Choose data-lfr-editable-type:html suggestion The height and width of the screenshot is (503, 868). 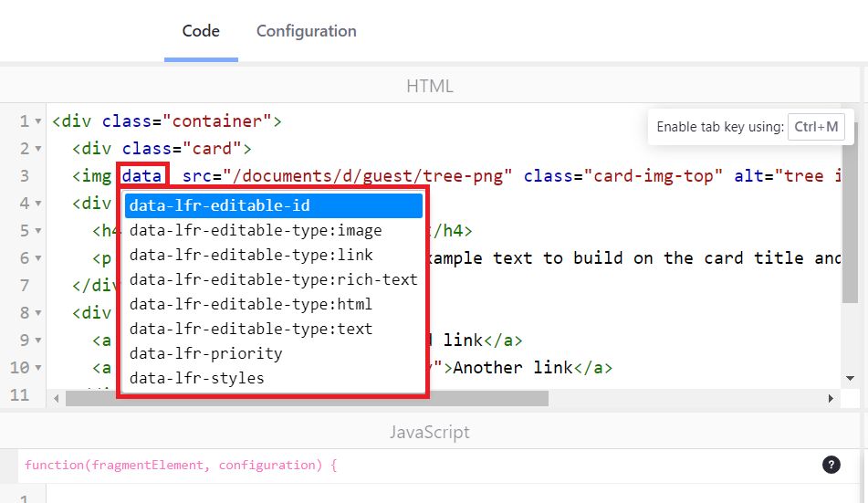(274, 304)
